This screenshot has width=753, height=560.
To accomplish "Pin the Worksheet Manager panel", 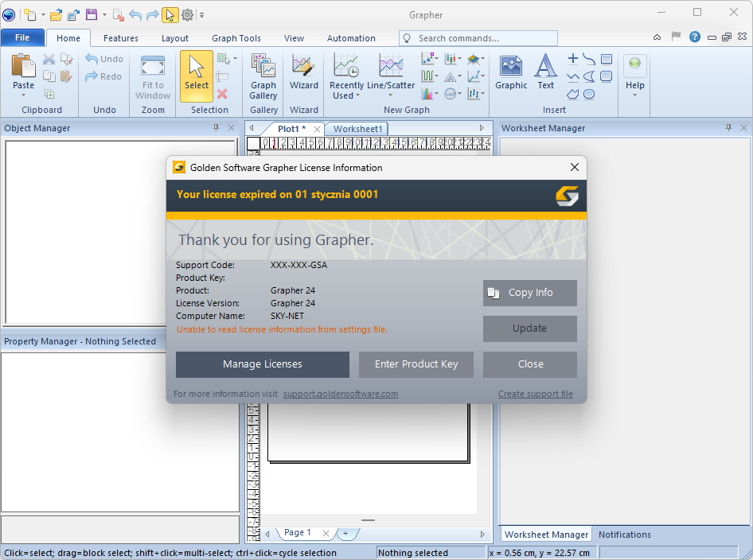I will coord(728,127).
